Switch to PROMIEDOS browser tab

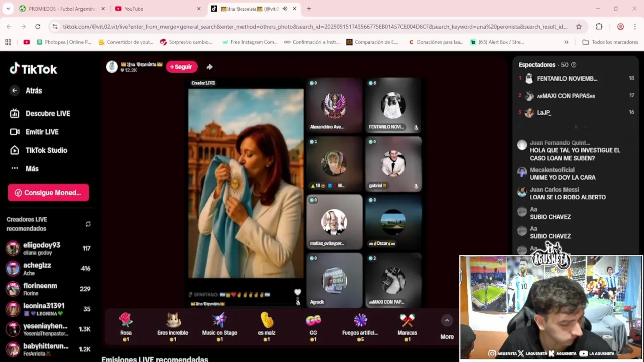point(61,9)
